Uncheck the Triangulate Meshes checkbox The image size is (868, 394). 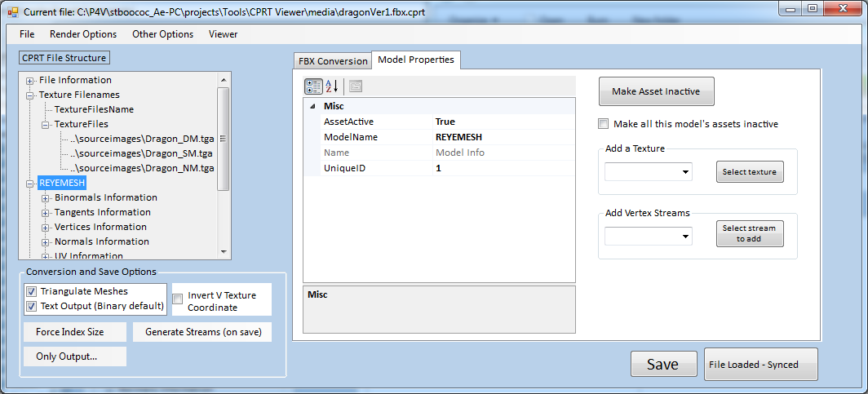pos(32,291)
